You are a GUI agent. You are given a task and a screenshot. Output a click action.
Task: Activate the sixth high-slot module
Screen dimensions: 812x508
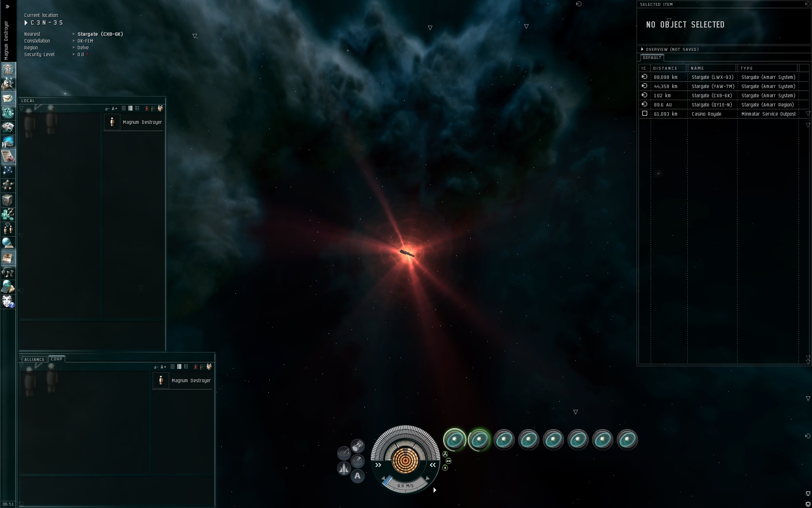click(578, 440)
